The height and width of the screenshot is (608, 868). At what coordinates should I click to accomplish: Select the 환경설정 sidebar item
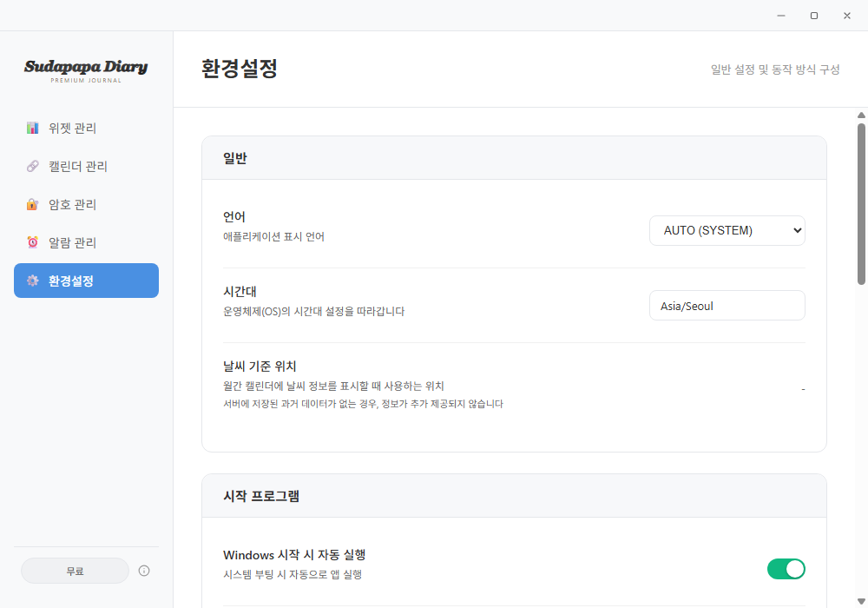click(86, 281)
